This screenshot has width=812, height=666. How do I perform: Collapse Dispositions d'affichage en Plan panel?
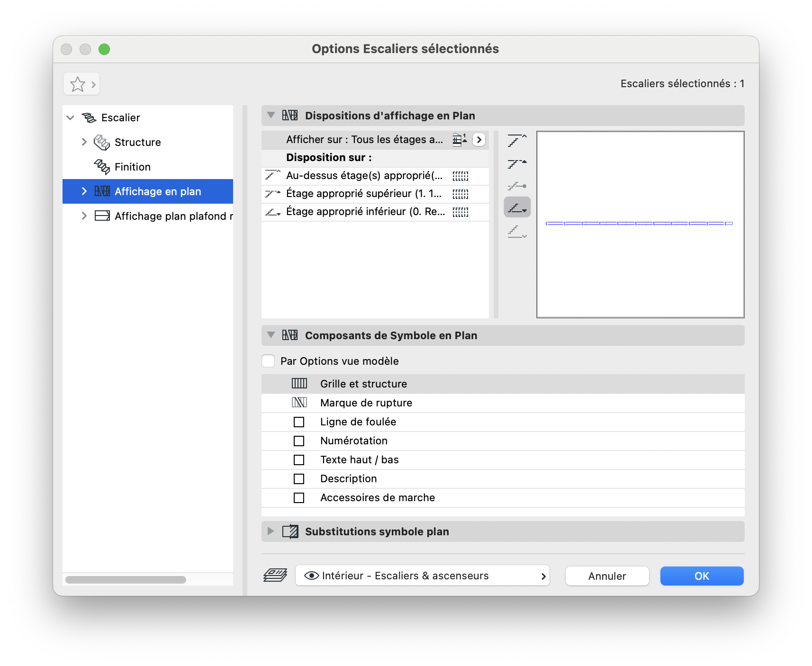coord(271,115)
